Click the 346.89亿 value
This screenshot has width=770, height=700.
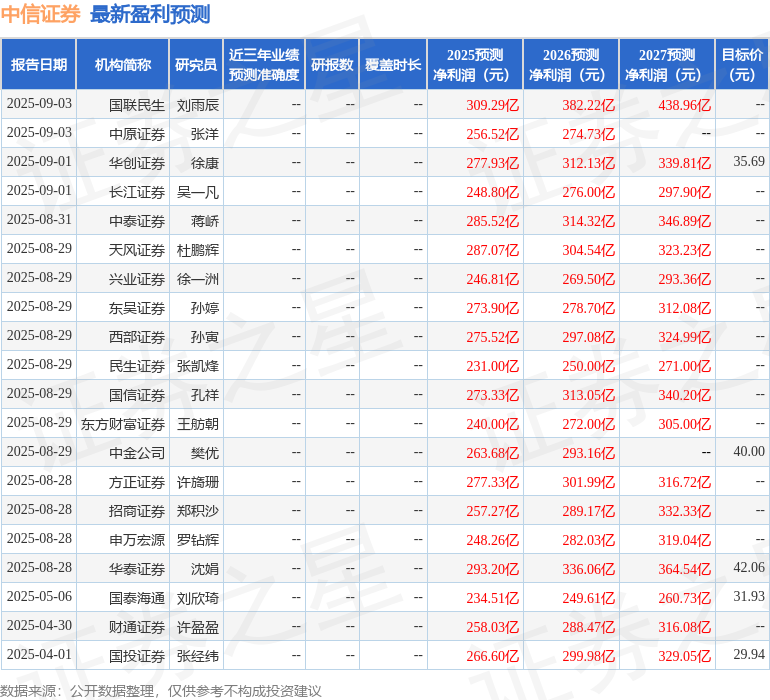(685, 221)
